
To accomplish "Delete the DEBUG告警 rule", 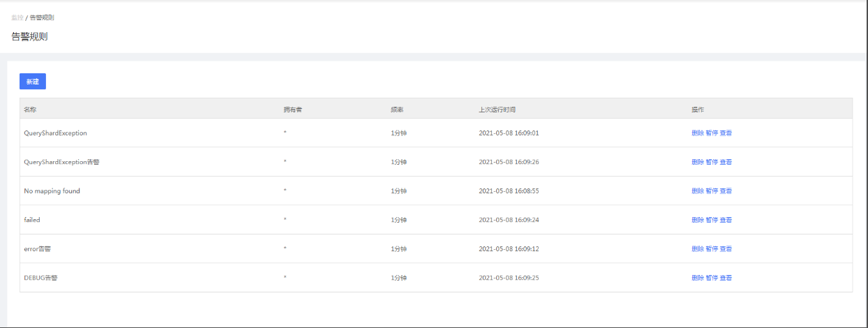I will pyautogui.click(x=698, y=278).
